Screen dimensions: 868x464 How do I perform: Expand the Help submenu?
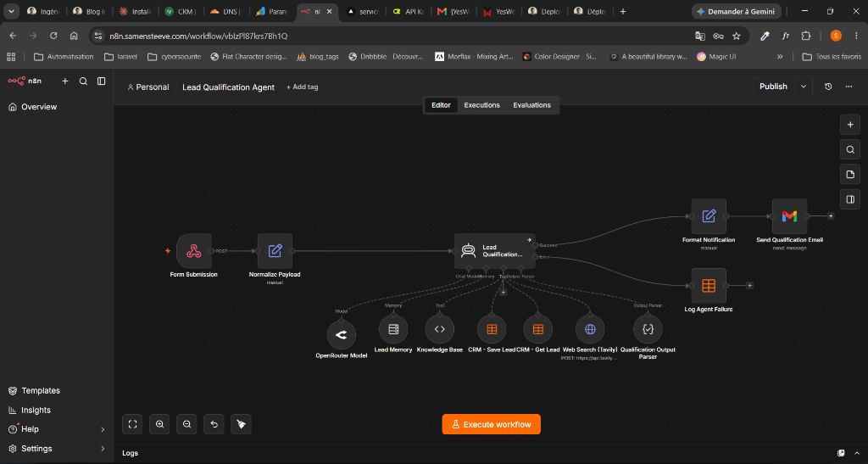click(x=103, y=429)
